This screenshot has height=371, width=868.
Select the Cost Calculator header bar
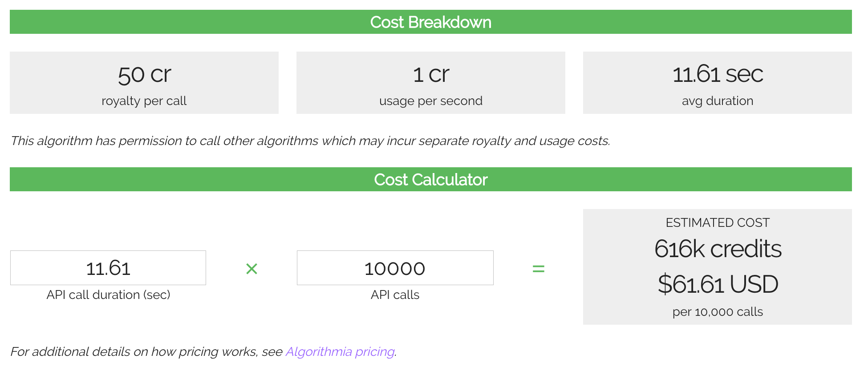[431, 179]
